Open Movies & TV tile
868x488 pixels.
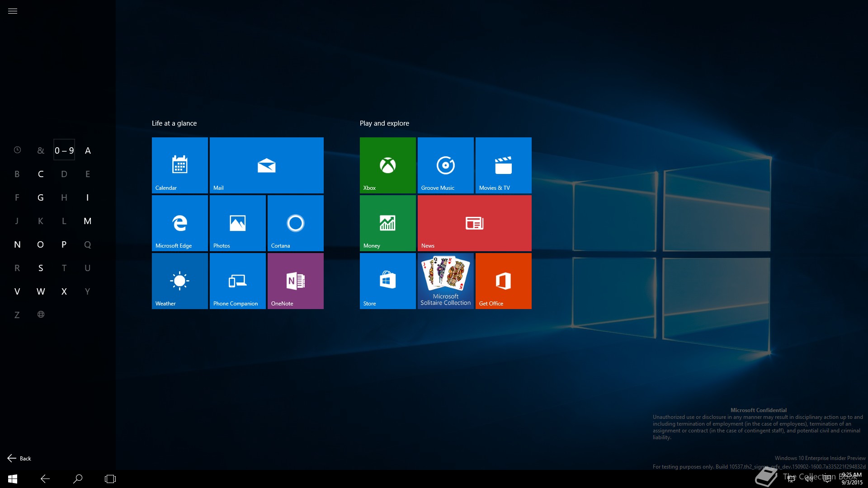(504, 165)
